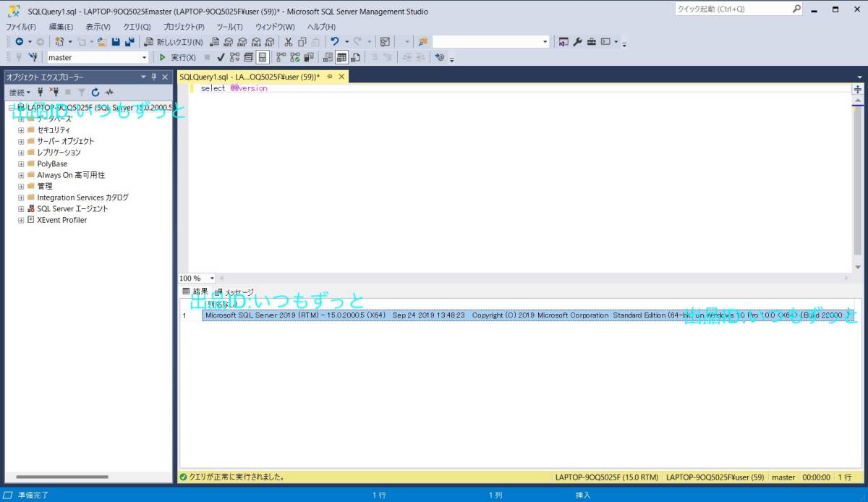This screenshot has height=502, width=868.
Task: Click the Connect icon in Object Explorer
Action: 40,92
